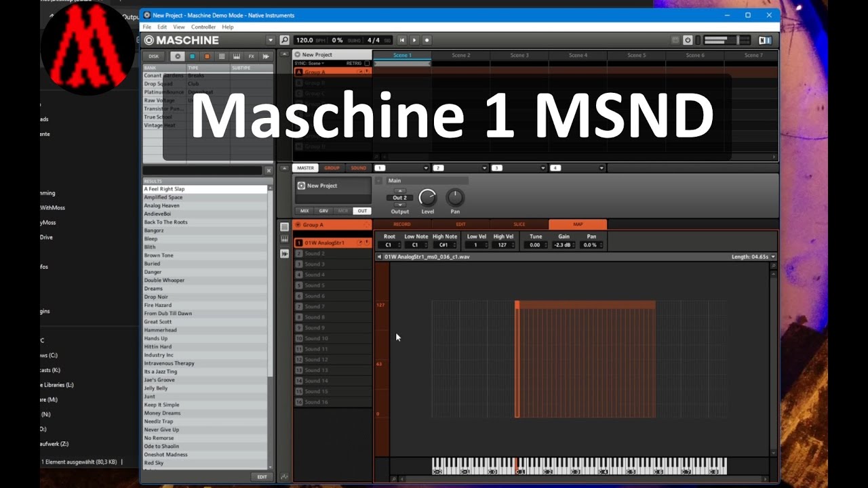Open the MAP sample tab
This screenshot has height=488, width=868.
click(578, 224)
